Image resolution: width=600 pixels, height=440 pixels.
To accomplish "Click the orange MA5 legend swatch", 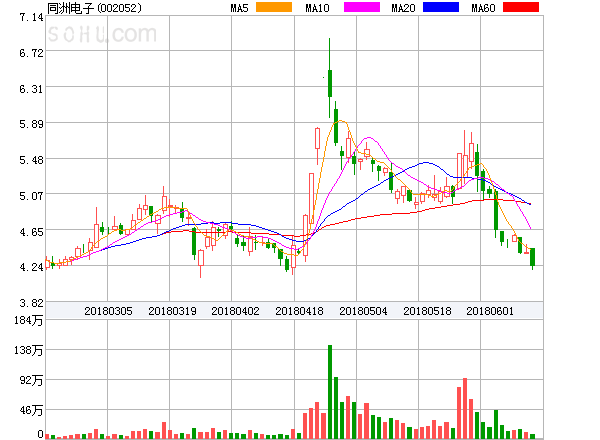I will 274,7.
